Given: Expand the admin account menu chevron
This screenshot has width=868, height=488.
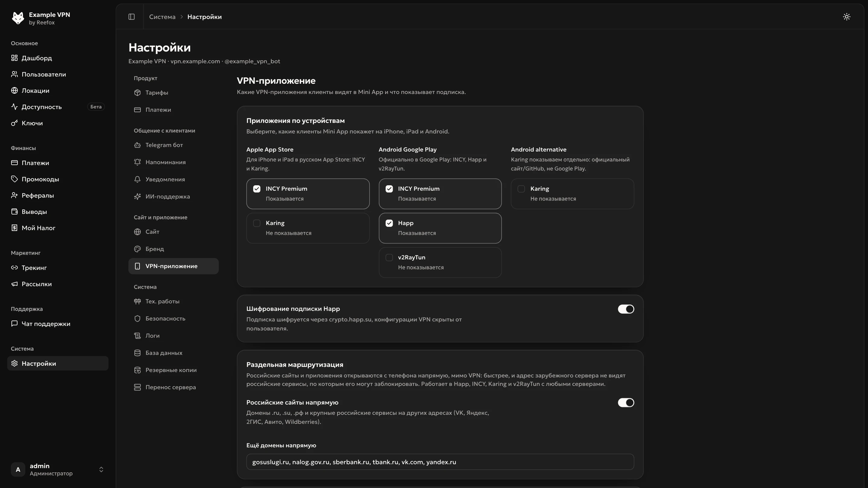Looking at the screenshot, I should click(101, 470).
